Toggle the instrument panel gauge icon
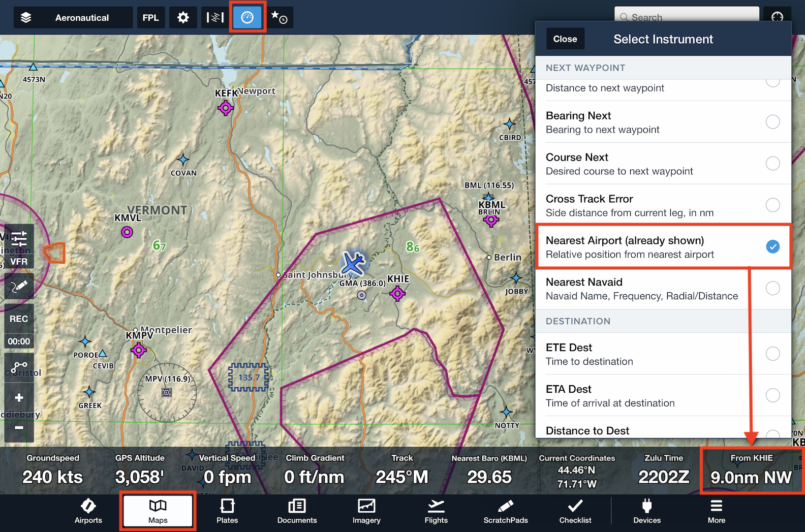 247,18
